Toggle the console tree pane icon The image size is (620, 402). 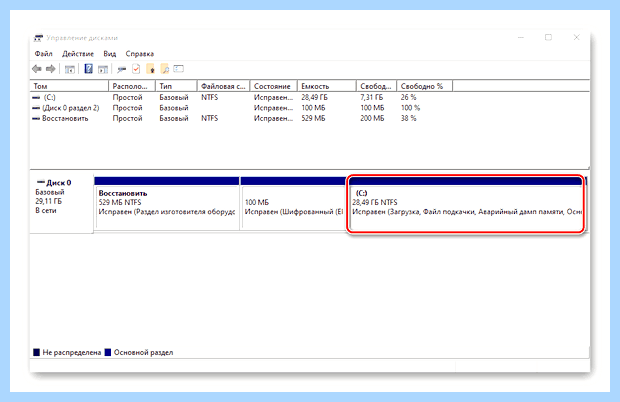click(70, 69)
